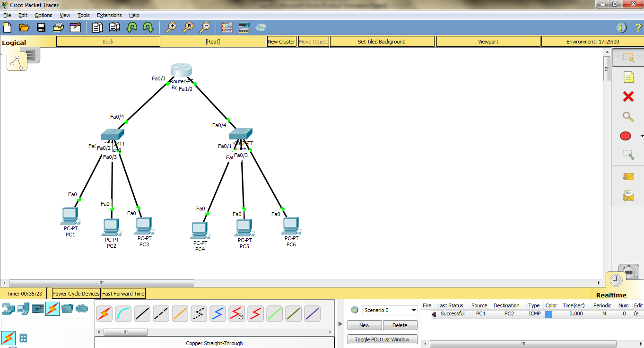This screenshot has height=348, width=644.
Task: Click the Zoom In magnifier icon
Action: tap(170, 27)
